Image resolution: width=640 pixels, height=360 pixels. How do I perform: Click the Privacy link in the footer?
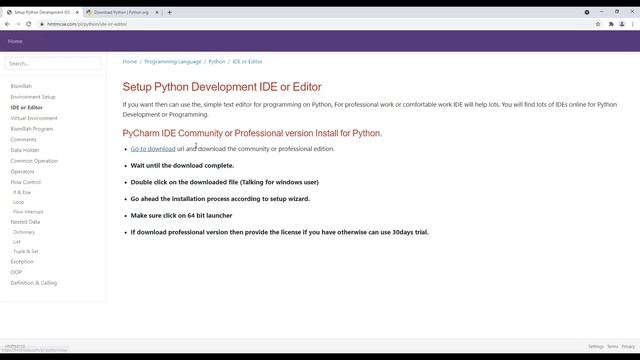[x=628, y=347]
